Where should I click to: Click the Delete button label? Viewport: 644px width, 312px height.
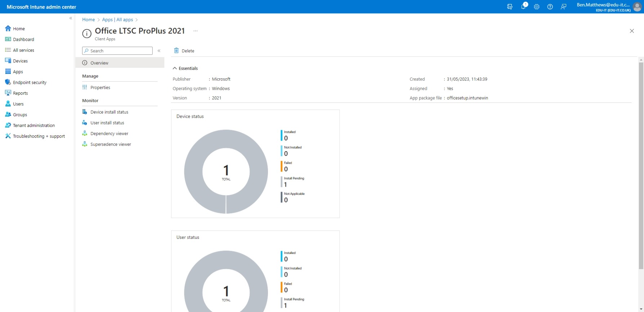(188, 51)
